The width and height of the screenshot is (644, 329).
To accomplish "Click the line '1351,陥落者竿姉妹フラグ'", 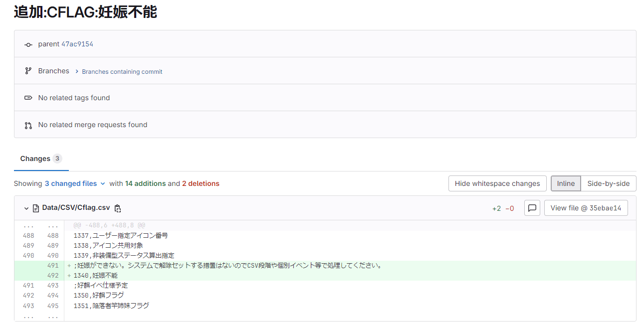I will point(111,306).
